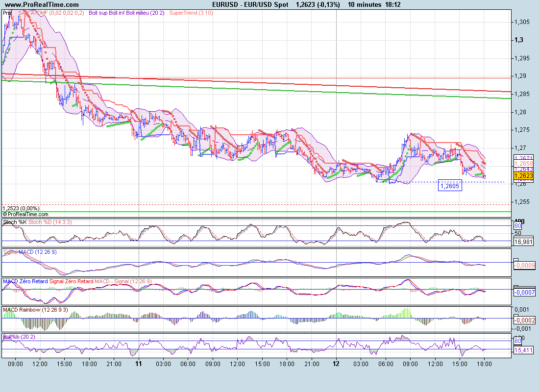539x392 pixels.
Task: Click the 21:00 time label just before date 12
Action: click(312, 364)
